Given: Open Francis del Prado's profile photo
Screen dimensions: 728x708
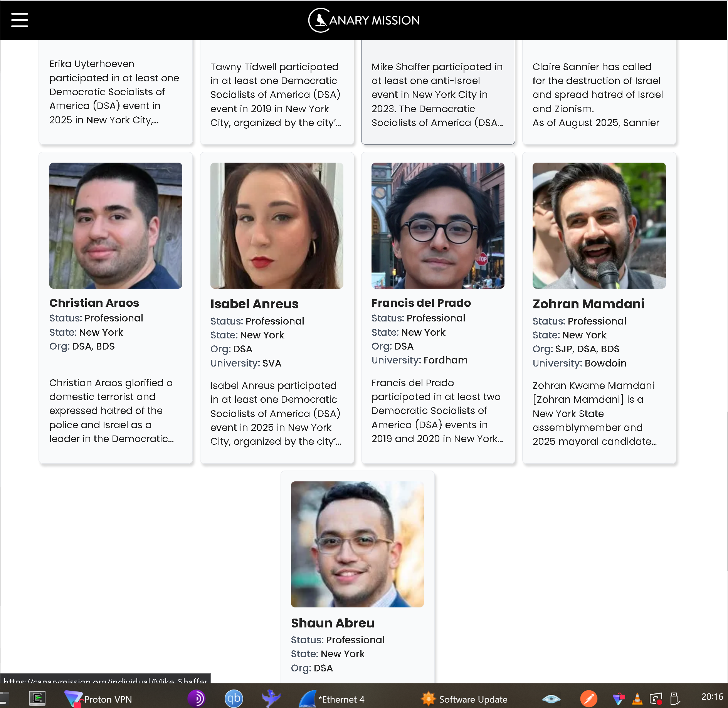Looking at the screenshot, I should coord(438,225).
